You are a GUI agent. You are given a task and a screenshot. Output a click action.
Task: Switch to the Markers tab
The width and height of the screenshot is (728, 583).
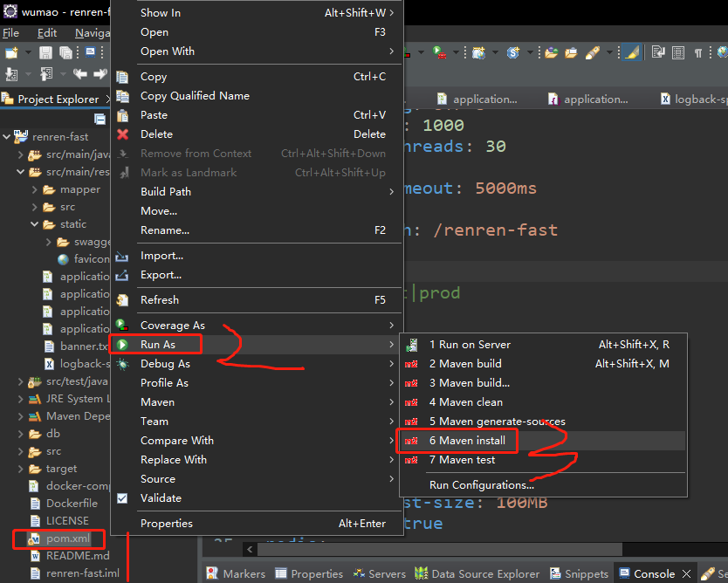pyautogui.click(x=236, y=574)
